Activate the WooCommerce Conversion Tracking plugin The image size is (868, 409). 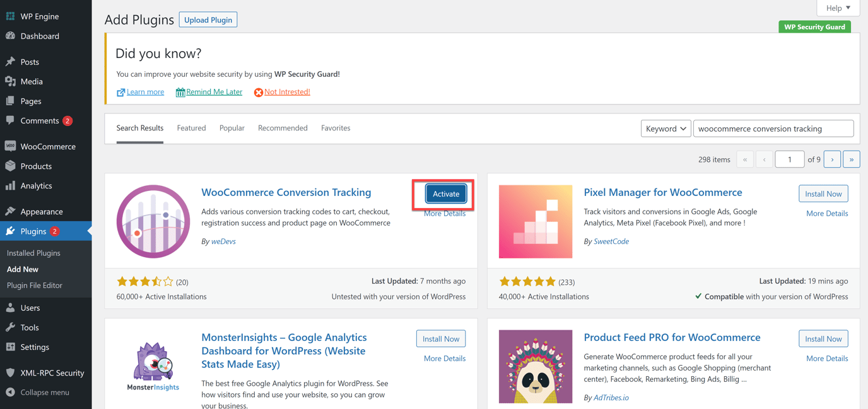coord(445,193)
